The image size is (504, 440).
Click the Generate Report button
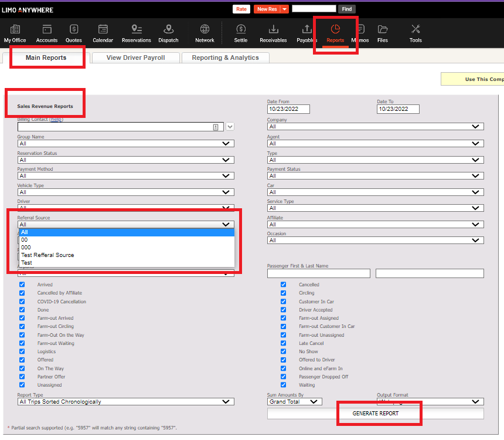pyautogui.click(x=375, y=414)
